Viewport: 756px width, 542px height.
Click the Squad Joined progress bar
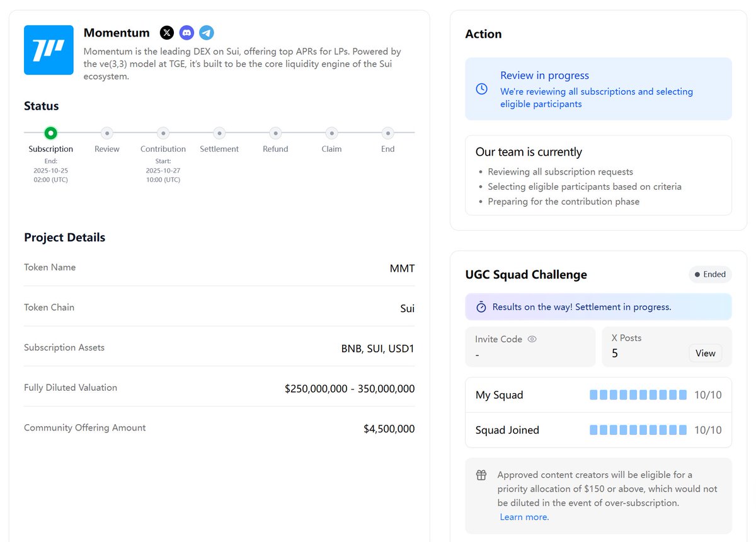pos(638,430)
